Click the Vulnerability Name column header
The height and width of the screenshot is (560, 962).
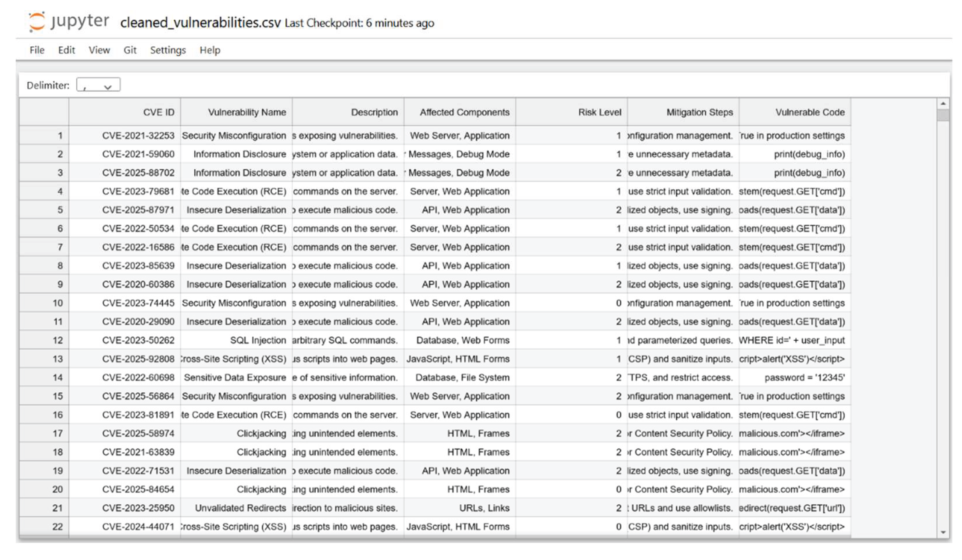click(x=247, y=112)
